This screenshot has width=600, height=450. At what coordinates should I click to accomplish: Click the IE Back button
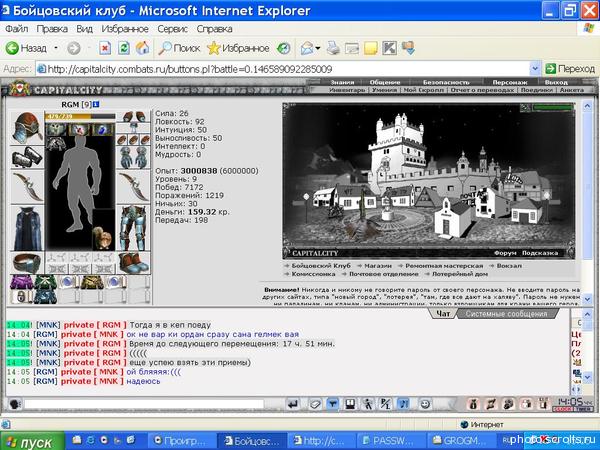click(27, 48)
